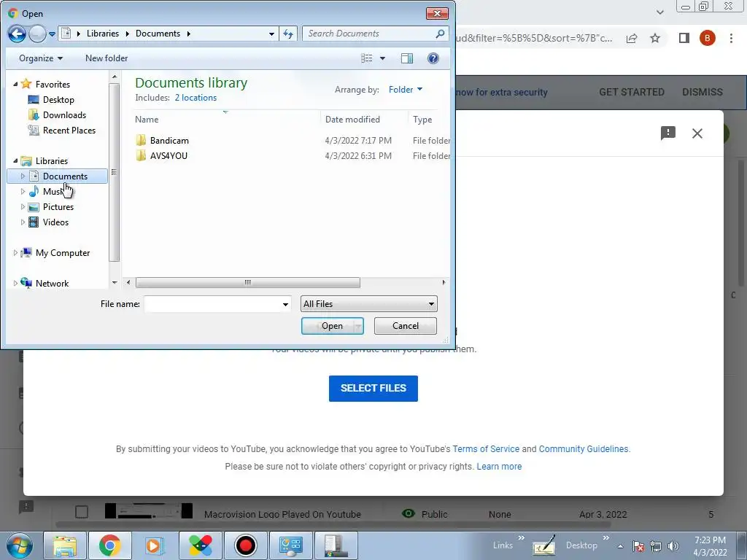The image size is (747, 560).
Task: Open the Chrome profile B avatar
Action: coord(708,38)
